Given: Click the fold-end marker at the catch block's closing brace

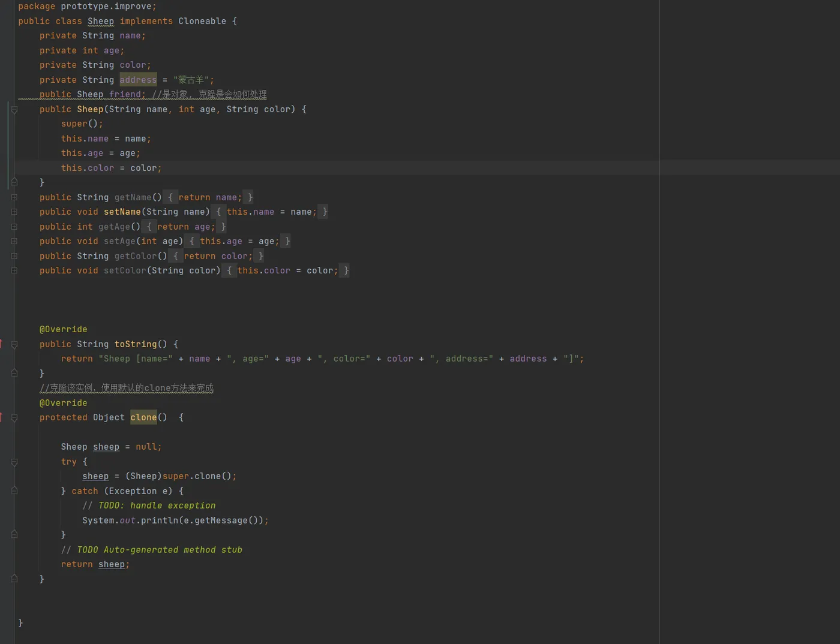Looking at the screenshot, I should click(x=14, y=534).
